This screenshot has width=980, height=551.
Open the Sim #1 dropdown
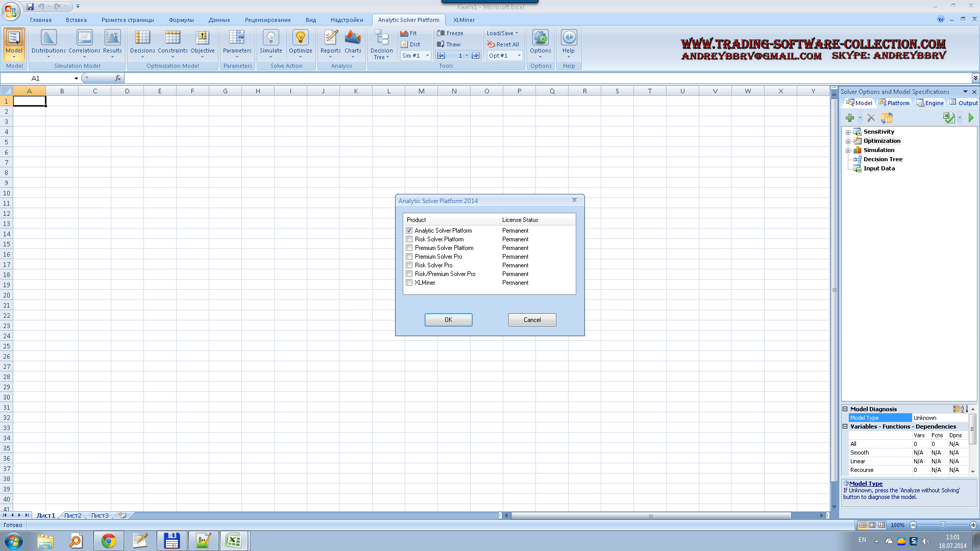pos(427,56)
